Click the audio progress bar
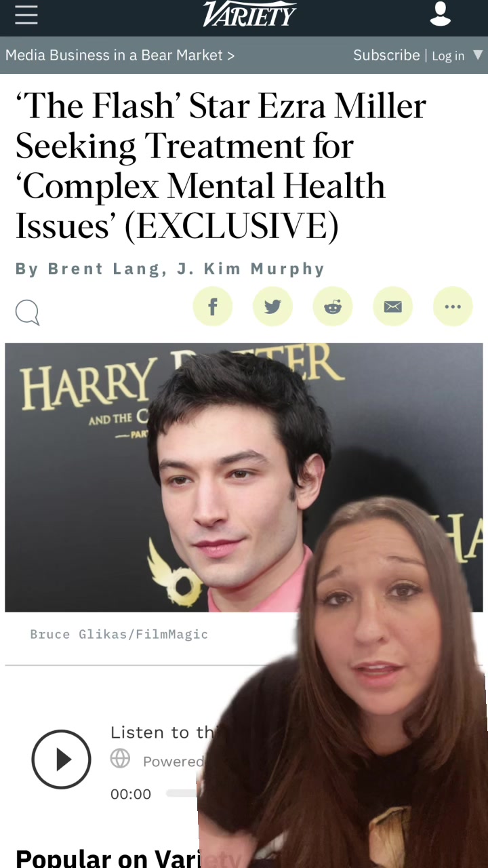The image size is (488, 868). pos(182,793)
